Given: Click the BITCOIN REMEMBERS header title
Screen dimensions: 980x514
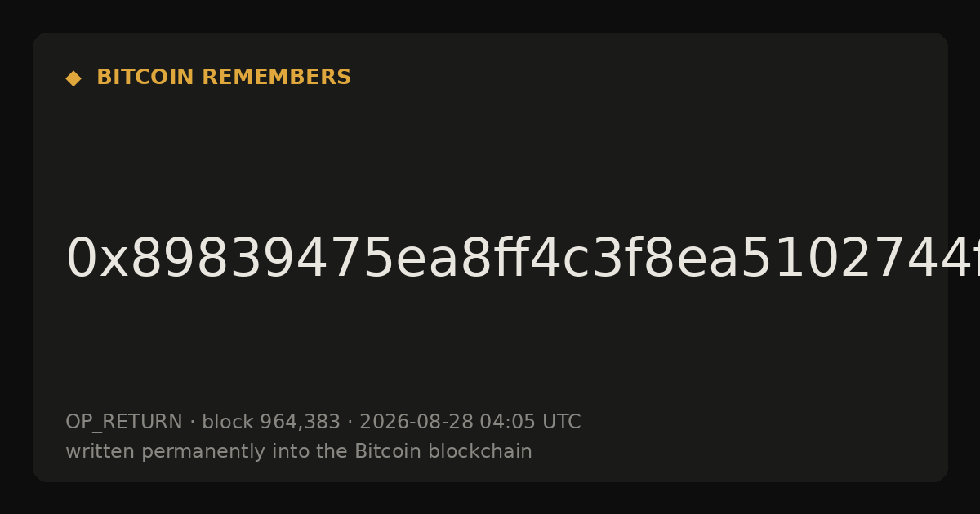Looking at the screenshot, I should pyautogui.click(x=224, y=78).
